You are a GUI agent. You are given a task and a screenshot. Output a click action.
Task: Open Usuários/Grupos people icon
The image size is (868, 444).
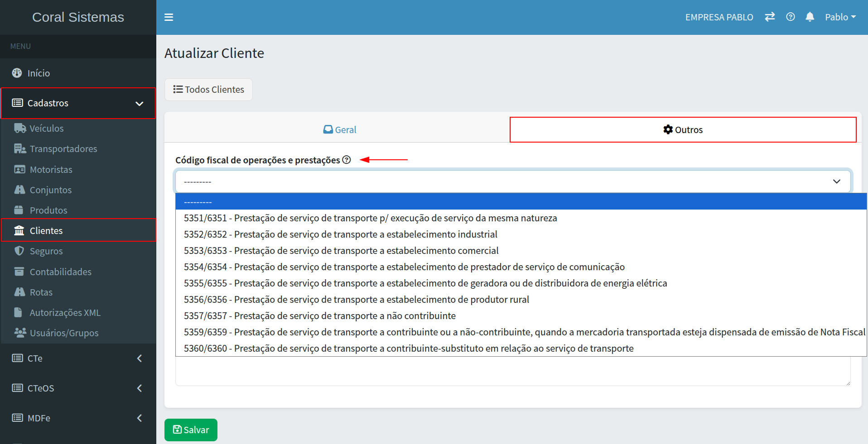[x=19, y=333]
